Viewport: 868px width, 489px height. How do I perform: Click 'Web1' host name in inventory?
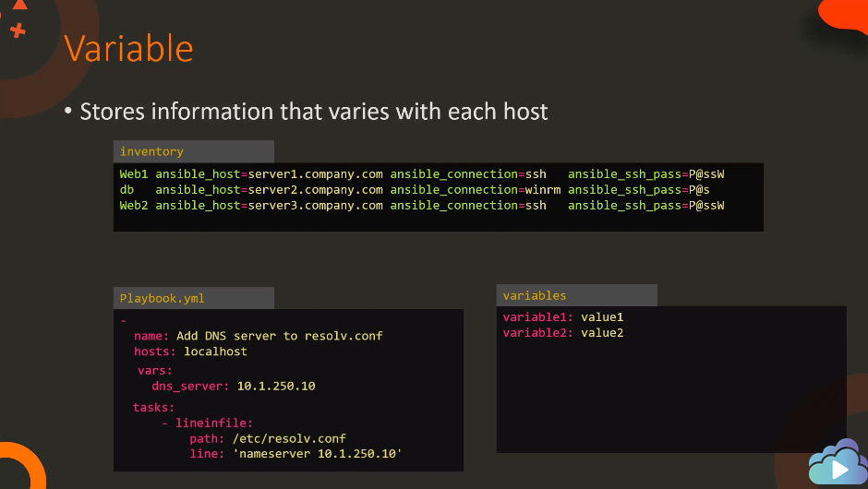134,173
